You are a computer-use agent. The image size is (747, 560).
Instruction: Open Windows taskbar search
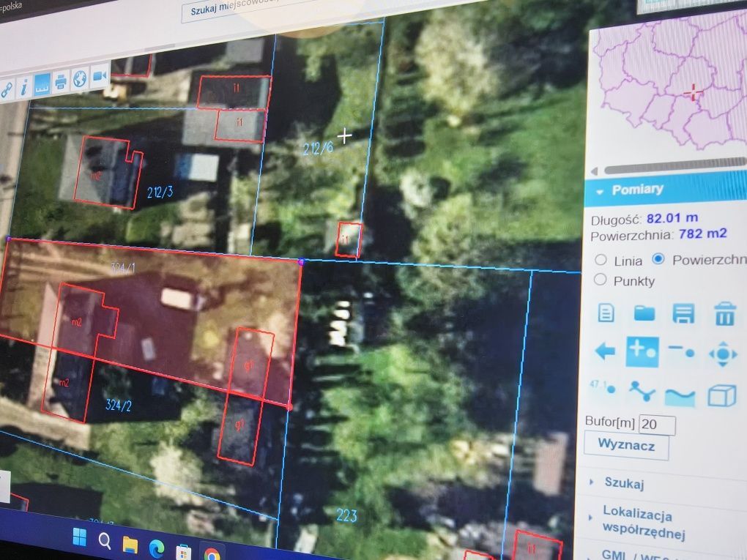click(x=104, y=541)
